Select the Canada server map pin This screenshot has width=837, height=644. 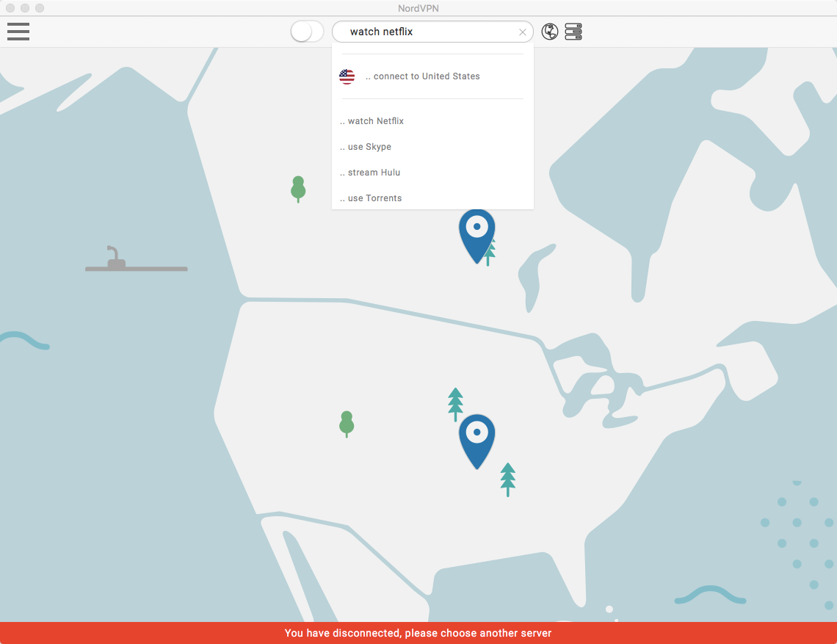coord(477,236)
